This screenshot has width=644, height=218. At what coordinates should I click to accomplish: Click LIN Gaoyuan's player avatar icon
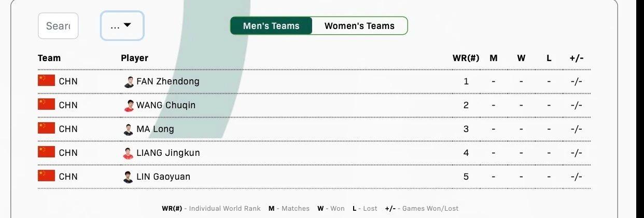pyautogui.click(x=129, y=177)
